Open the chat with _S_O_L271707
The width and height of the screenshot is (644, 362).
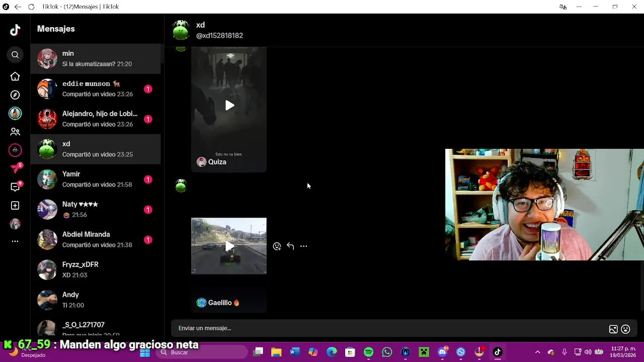pos(96,327)
